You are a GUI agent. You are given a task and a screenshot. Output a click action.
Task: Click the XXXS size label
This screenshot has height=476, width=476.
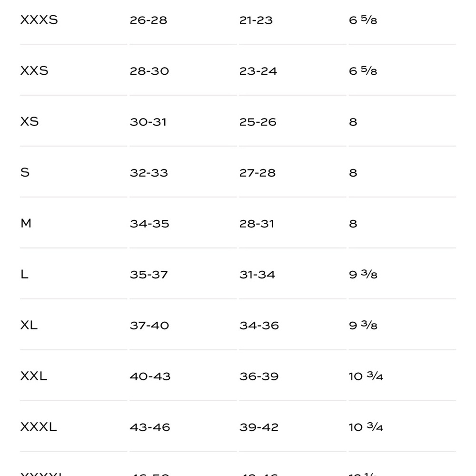pyautogui.click(x=39, y=20)
